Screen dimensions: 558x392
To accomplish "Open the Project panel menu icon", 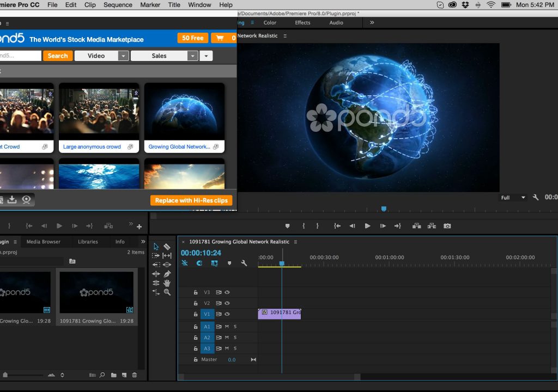I will (15, 242).
